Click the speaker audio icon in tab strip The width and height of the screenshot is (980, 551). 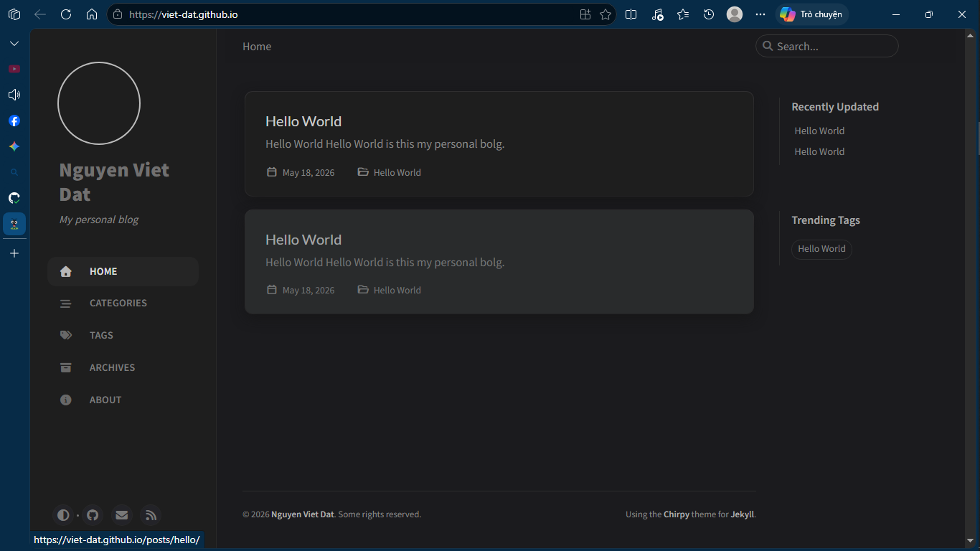click(14, 95)
